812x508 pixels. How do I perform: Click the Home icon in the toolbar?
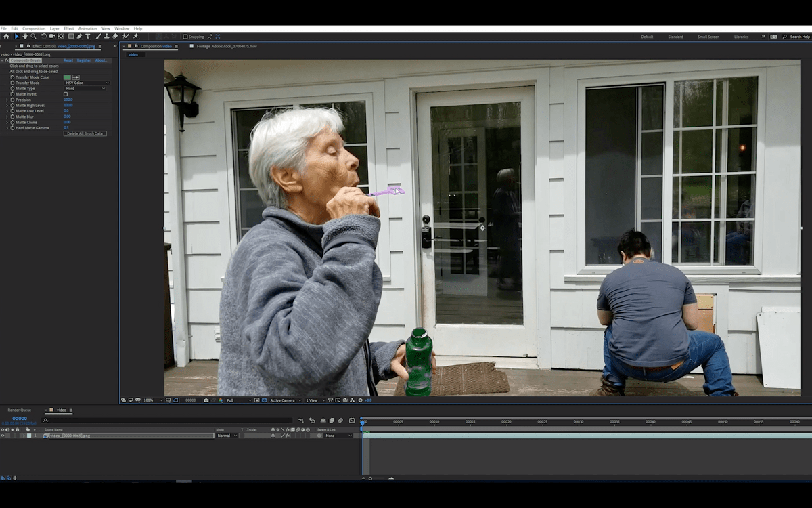click(x=6, y=37)
